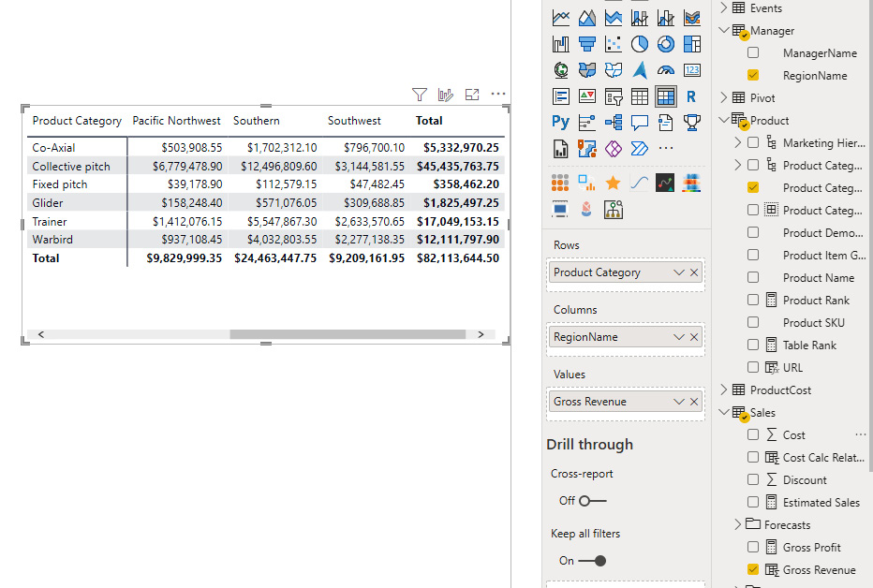This screenshot has height=588, width=873.
Task: Open the visual's filter icon
Action: coord(420,95)
